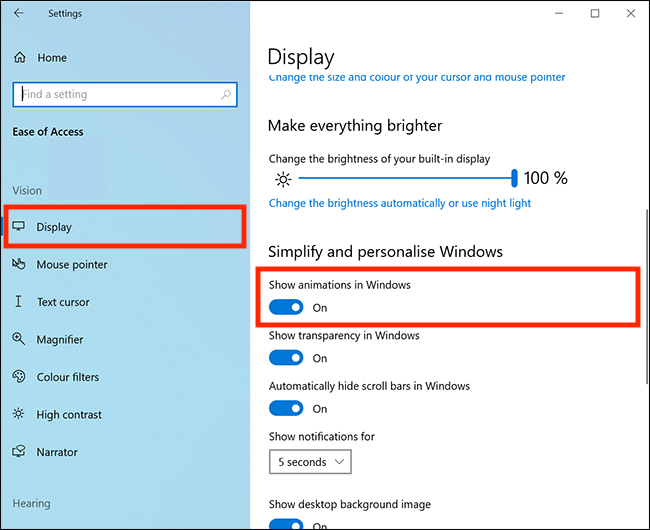This screenshot has width=650, height=530.
Task: Click the Mouse pointer icon in sidebar
Action: pyautogui.click(x=19, y=264)
